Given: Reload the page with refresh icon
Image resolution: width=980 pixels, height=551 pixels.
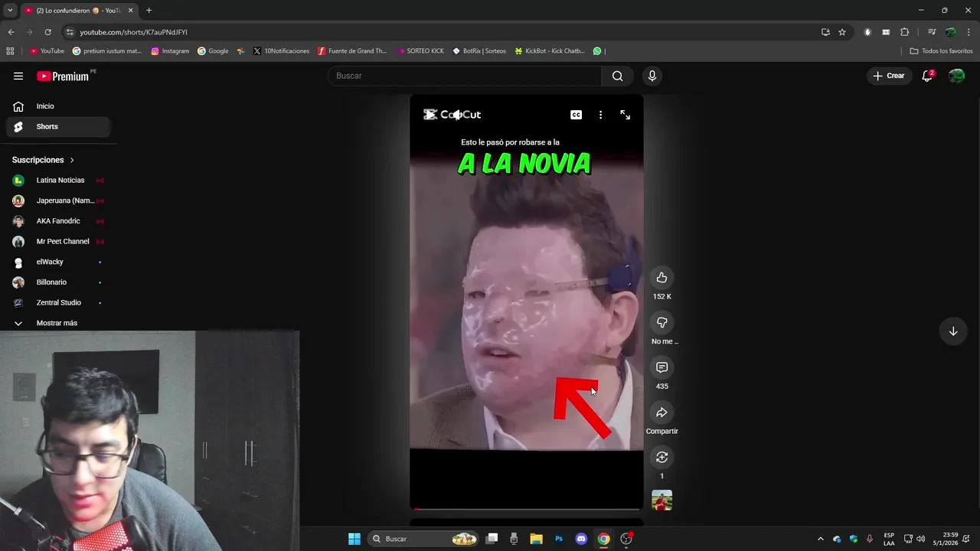Looking at the screenshot, I should [x=47, y=32].
